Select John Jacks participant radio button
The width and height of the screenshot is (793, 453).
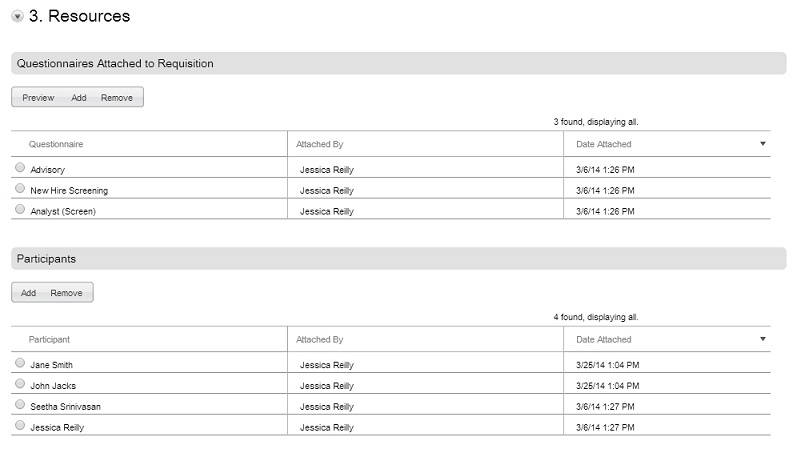(20, 383)
